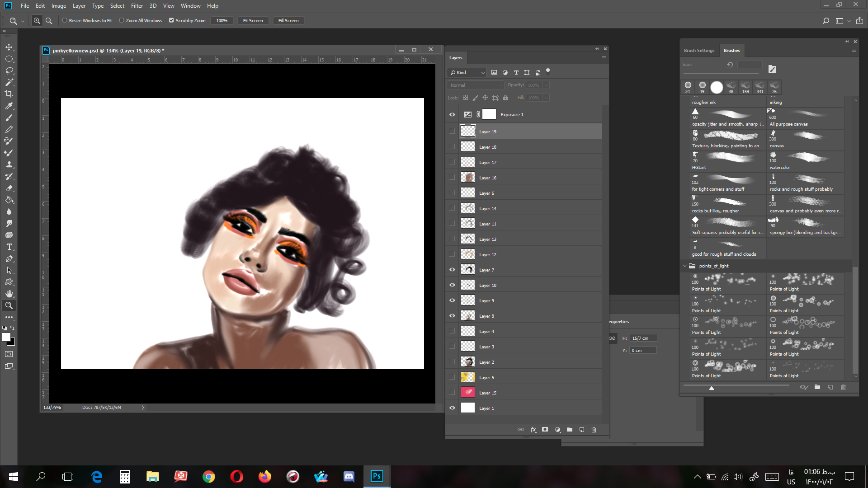
Task: Open the Fill dropdown arrow
Action: 546,98
